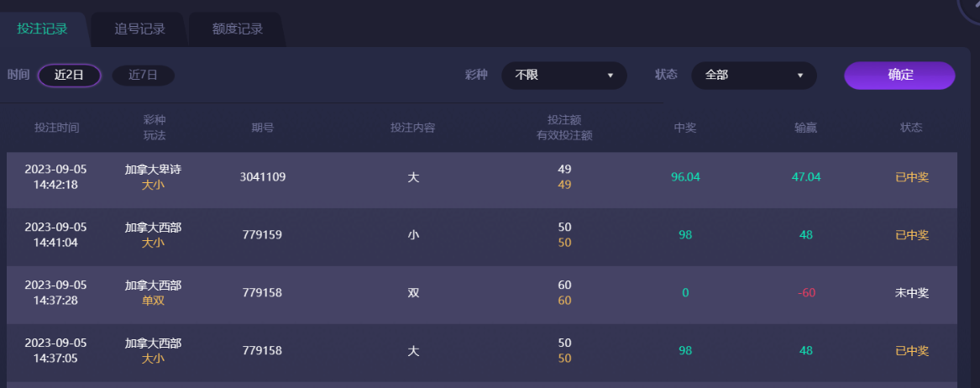Click the circular icon at the top right corner

pos(972,8)
